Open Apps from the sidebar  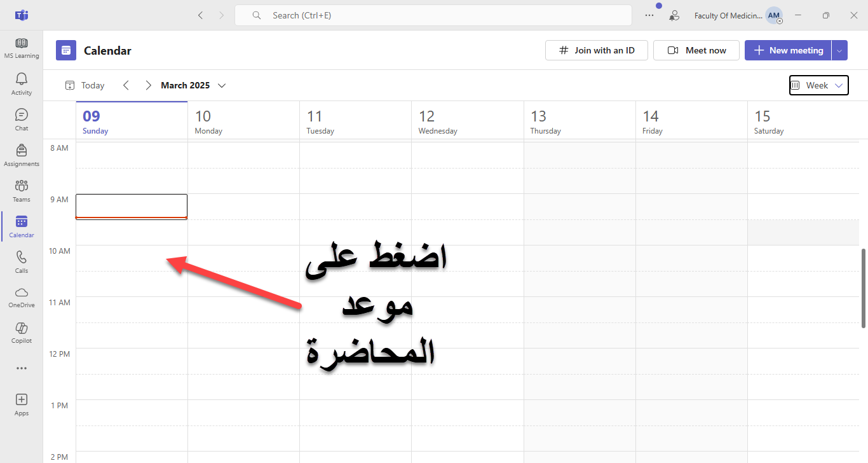[22, 404]
